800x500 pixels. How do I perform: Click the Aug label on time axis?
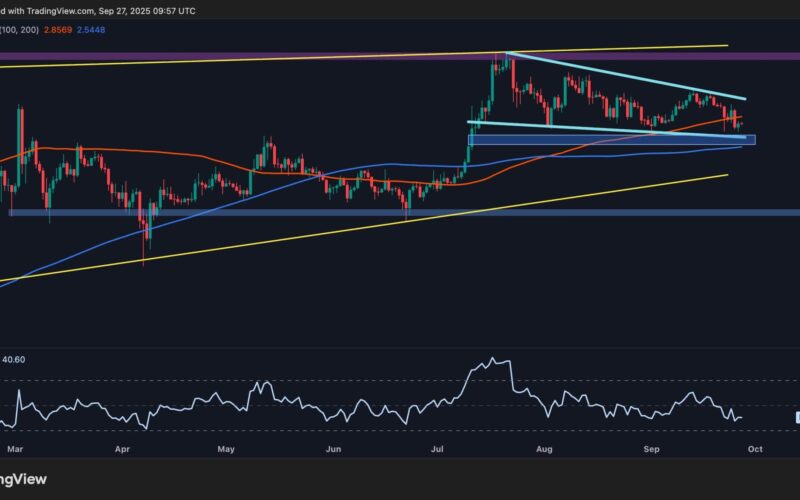(545, 450)
